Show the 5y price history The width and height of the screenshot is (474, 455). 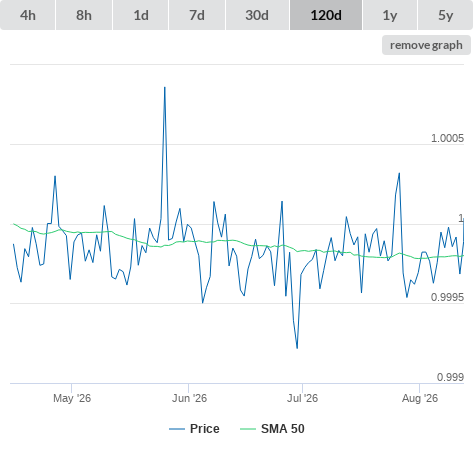tap(446, 15)
